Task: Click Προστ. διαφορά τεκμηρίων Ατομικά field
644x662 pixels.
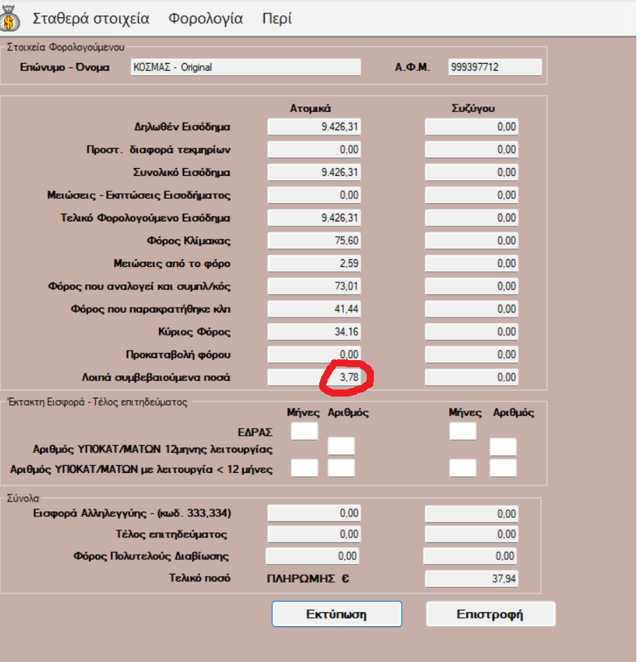Action: (314, 149)
